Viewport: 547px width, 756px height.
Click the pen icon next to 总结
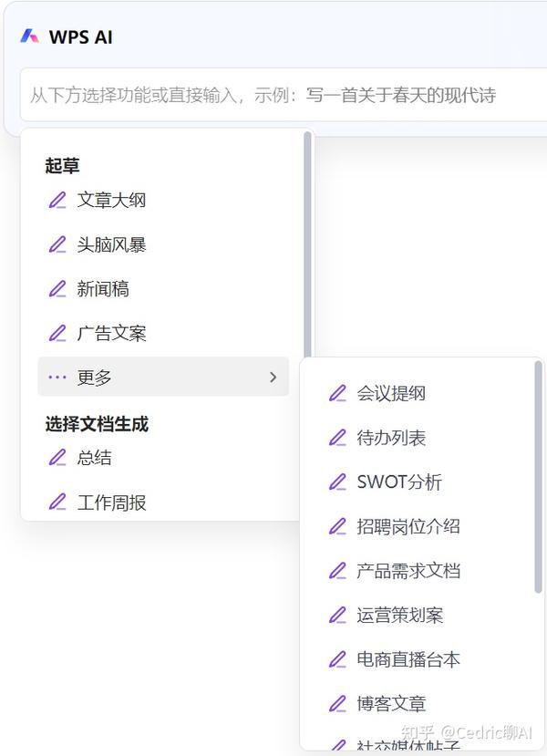tap(57, 457)
